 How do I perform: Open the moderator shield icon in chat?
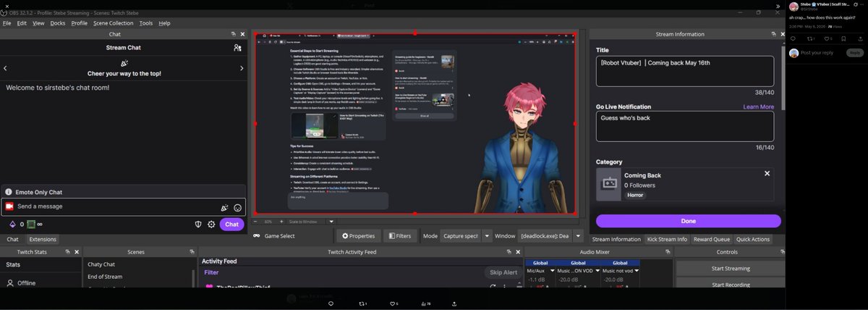pyautogui.click(x=198, y=225)
